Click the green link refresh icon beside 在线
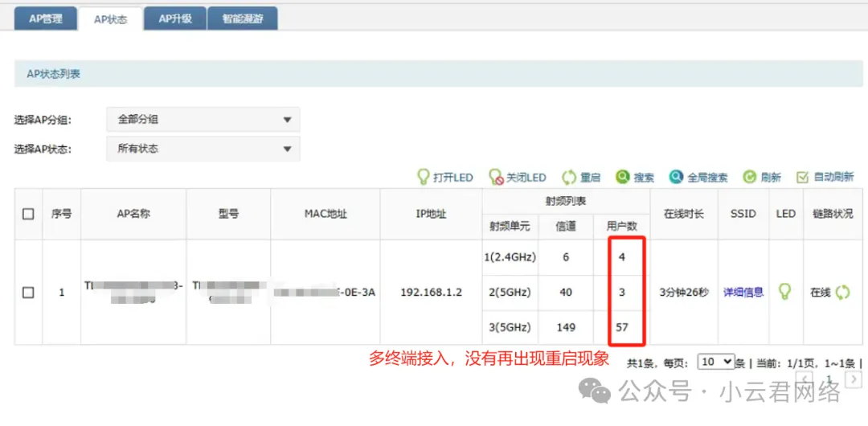868x426 pixels. (x=842, y=293)
